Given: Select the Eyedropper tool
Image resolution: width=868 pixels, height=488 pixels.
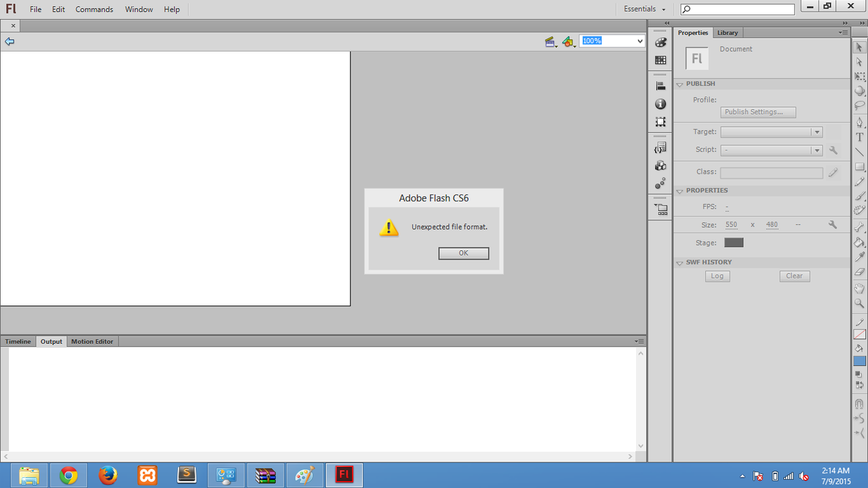Looking at the screenshot, I should (859, 257).
